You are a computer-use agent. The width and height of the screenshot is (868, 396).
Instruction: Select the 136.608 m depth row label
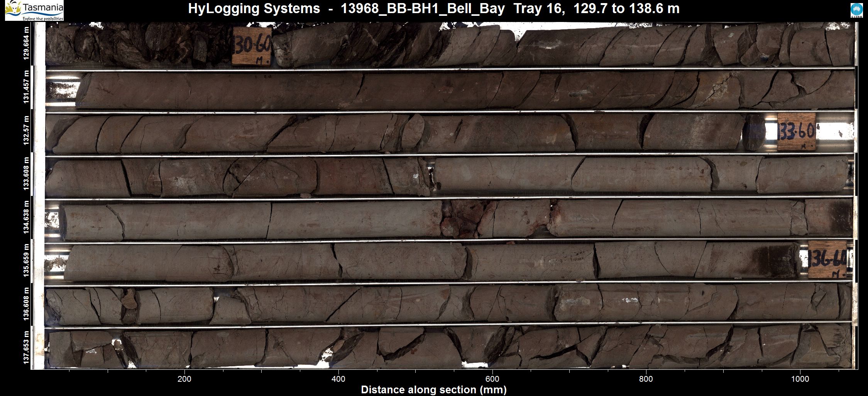(26, 304)
